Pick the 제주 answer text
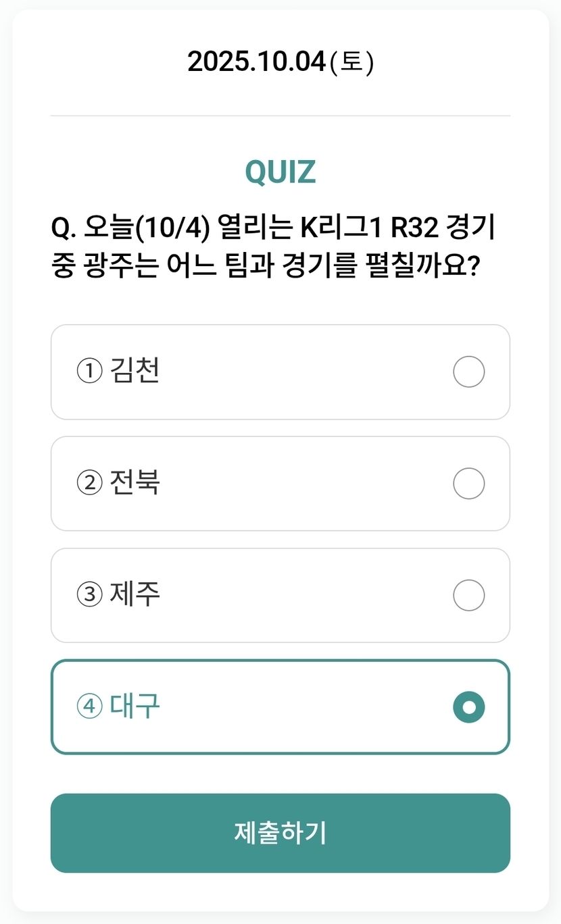The image size is (561, 924). (134, 594)
